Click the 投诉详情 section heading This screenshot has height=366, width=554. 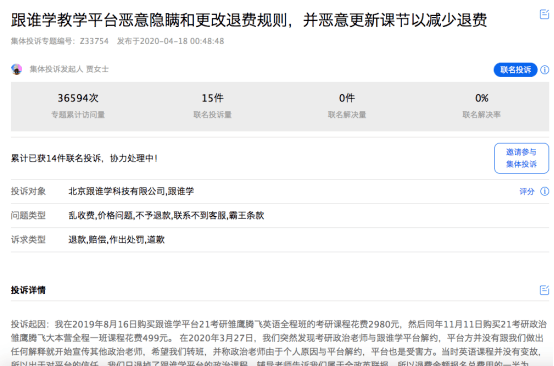28,290
